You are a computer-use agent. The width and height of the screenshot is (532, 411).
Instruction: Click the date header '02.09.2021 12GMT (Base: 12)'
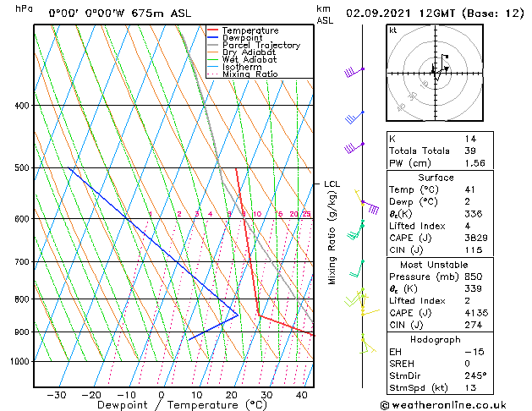tap(435, 14)
